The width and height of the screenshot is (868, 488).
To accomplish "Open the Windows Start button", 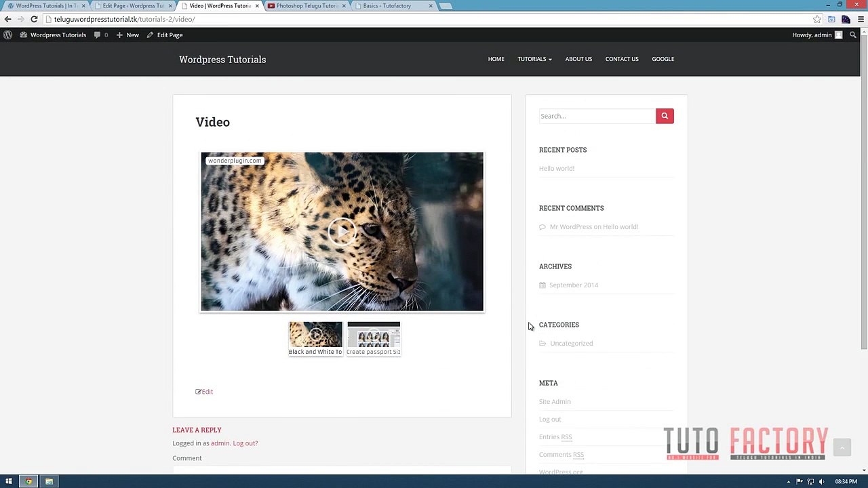I will (9, 481).
